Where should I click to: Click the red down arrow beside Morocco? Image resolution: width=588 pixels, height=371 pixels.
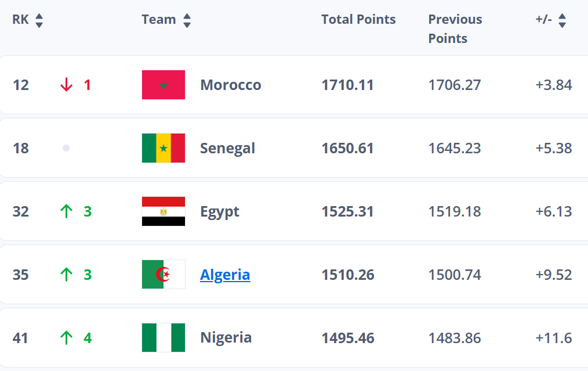pyautogui.click(x=66, y=84)
